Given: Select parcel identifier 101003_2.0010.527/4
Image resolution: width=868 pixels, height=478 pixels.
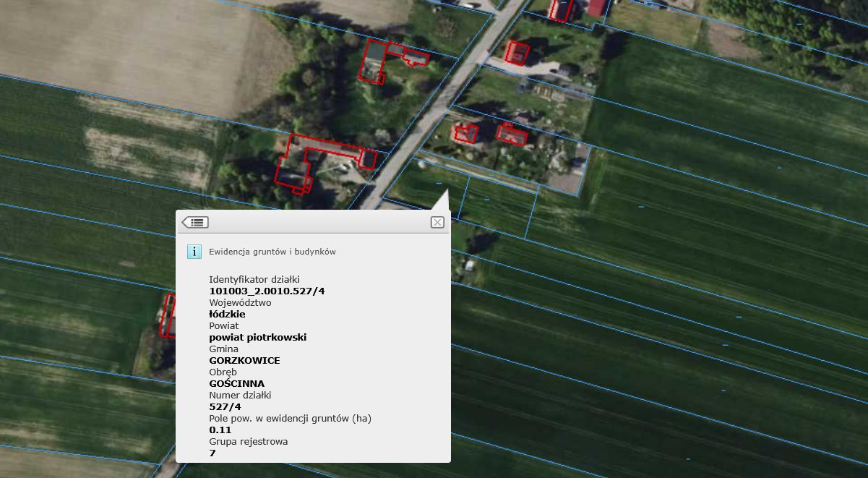Looking at the screenshot, I should coord(267,291).
